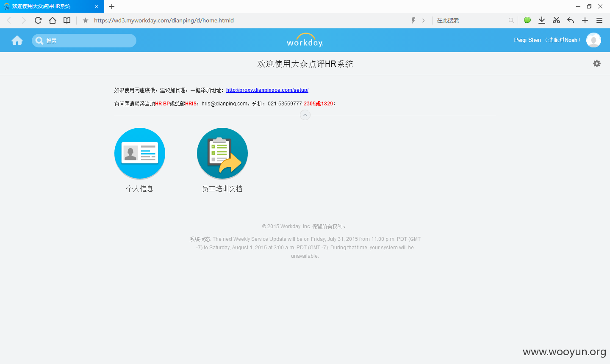Restore down the browser window
The width and height of the screenshot is (610, 364).
589,6
